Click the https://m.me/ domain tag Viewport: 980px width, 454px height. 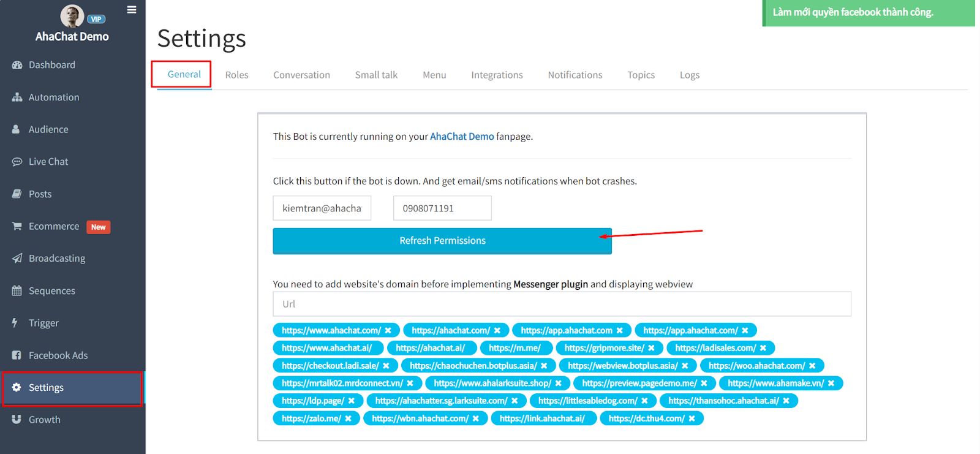point(516,348)
